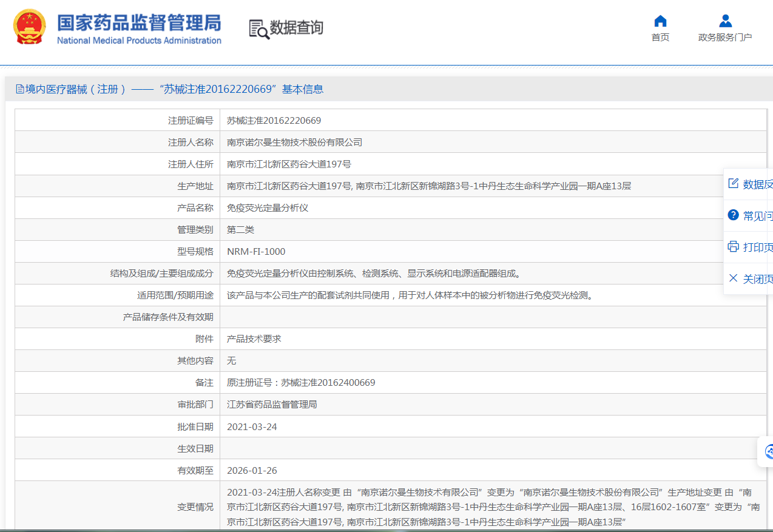773x532 pixels.
Task: Select model NRM-FI-1000
Action: point(256,252)
